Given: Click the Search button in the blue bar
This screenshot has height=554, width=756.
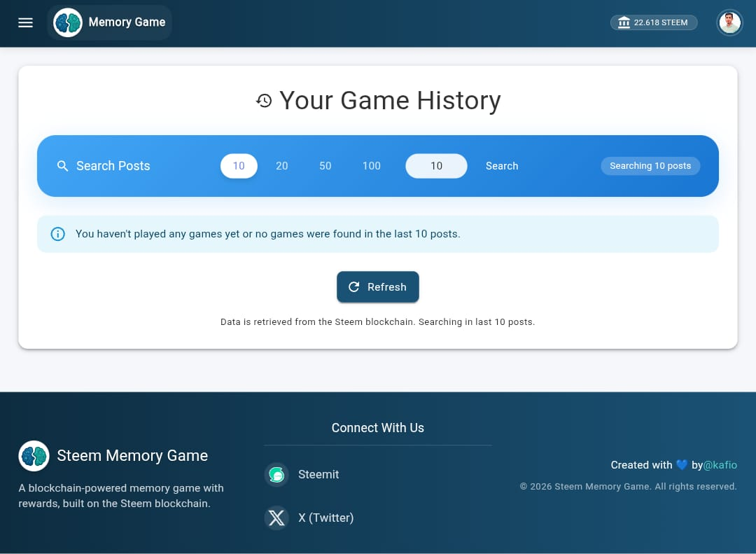Looking at the screenshot, I should pyautogui.click(x=502, y=166).
